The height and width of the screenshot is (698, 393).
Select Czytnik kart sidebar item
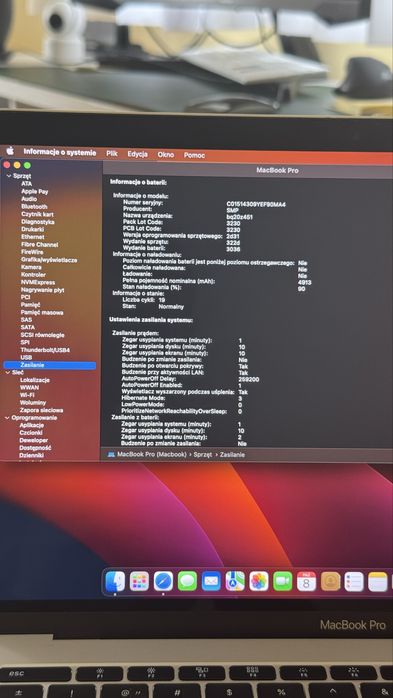tap(37, 214)
